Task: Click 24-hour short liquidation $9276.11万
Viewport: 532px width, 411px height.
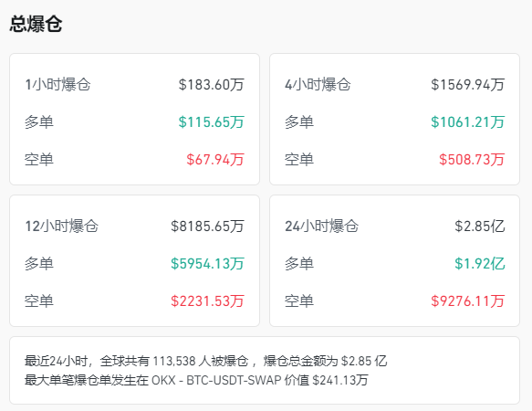Action: (468, 301)
